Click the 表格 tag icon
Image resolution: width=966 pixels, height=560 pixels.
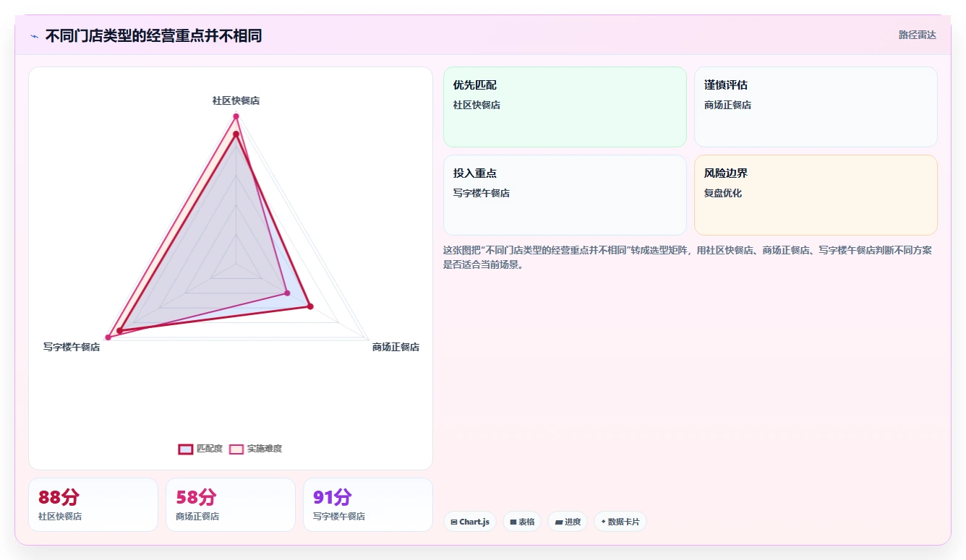click(513, 522)
